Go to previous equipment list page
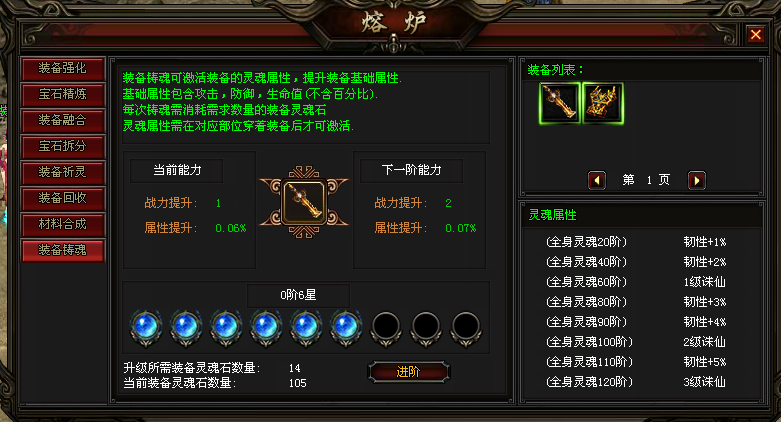The image size is (781, 422). 597,180
